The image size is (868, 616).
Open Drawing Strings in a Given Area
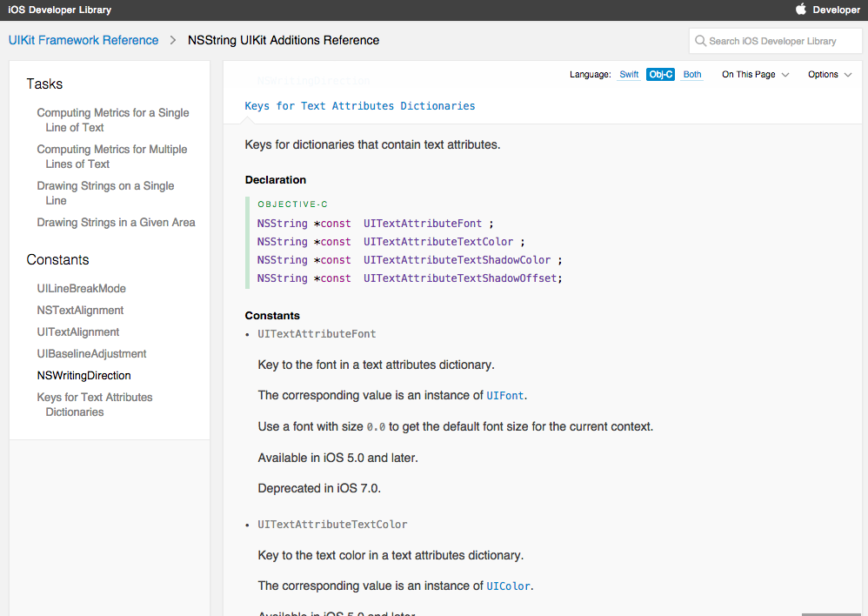(116, 223)
